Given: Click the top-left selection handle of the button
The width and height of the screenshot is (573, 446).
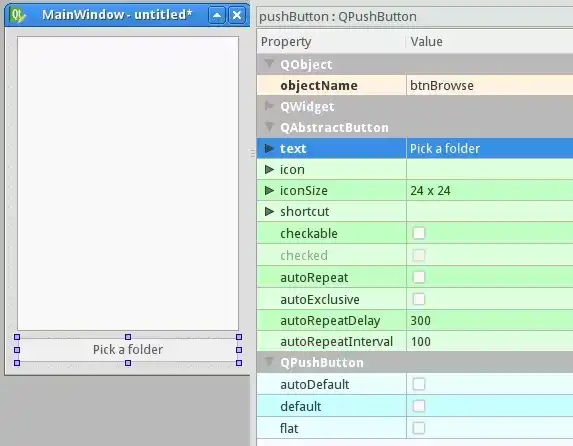Looking at the screenshot, I should coord(17,337).
